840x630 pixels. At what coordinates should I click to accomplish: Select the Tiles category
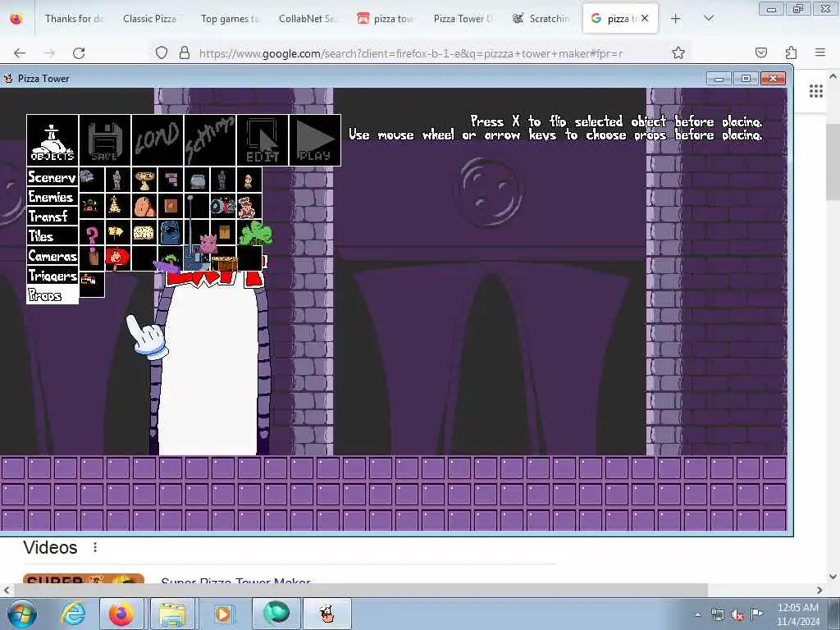point(52,236)
